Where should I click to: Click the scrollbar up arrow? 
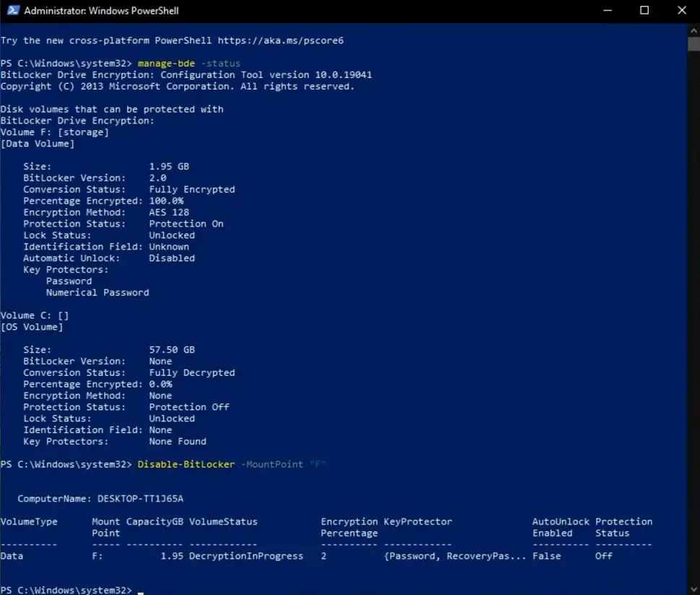(693, 31)
